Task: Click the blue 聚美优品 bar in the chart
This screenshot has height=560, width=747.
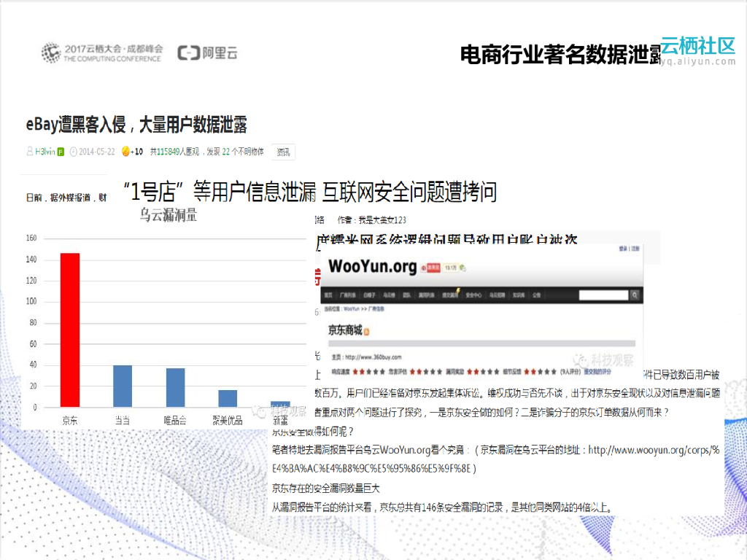Action: (228, 398)
